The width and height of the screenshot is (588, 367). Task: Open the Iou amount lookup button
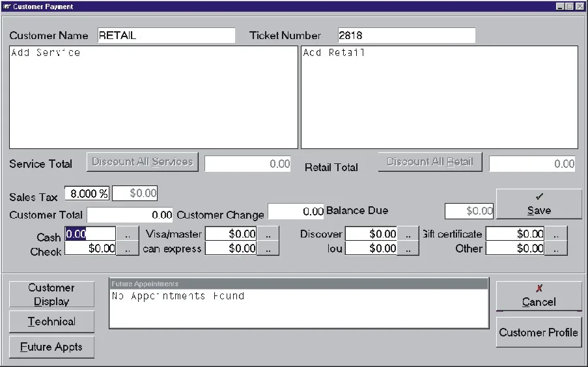pyautogui.click(x=408, y=248)
